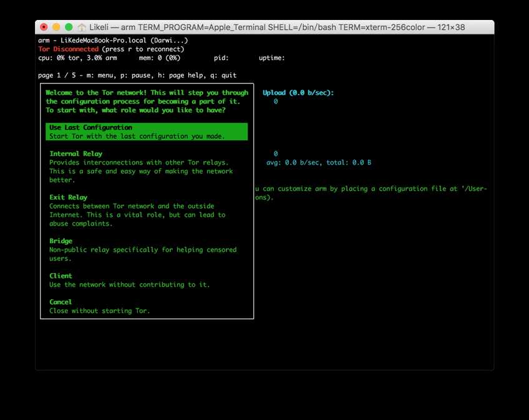This screenshot has width=529, height=420.
Task: Click the Tor Disconnected status text
Action: pos(69,49)
